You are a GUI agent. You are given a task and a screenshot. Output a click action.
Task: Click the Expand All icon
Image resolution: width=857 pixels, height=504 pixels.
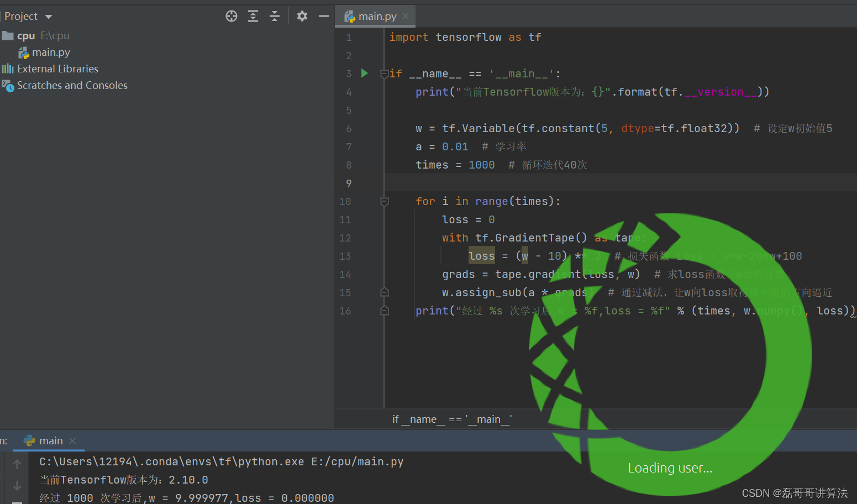253,16
